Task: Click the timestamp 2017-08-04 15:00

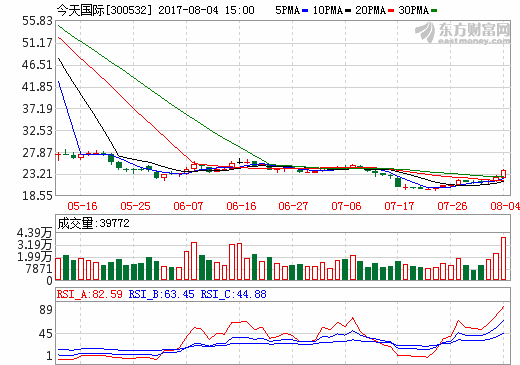Action: tap(206, 10)
